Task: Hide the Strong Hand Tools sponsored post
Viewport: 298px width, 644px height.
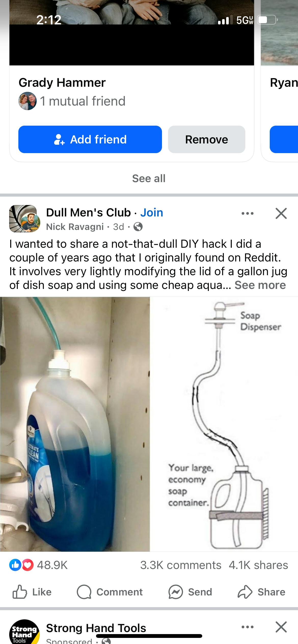Action: (281, 627)
